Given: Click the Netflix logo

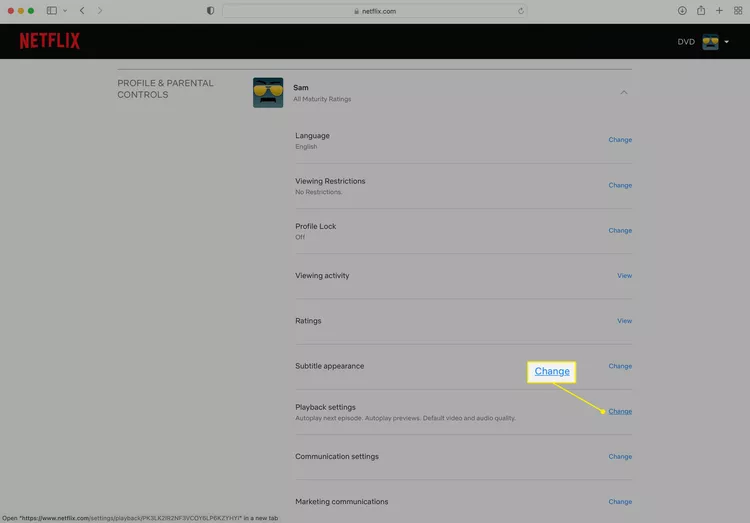Looking at the screenshot, I should pos(49,41).
